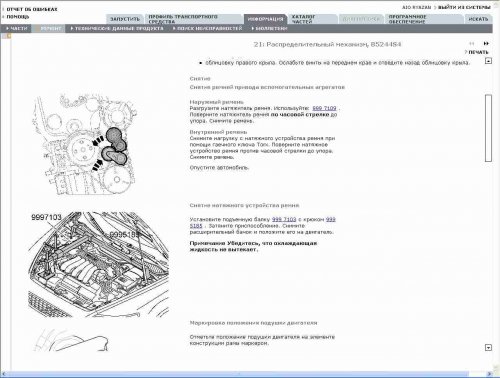The width and height of the screenshot is (500, 378).
Task: Click the horizontal scrollbar's right arrow
Action: [490, 374]
